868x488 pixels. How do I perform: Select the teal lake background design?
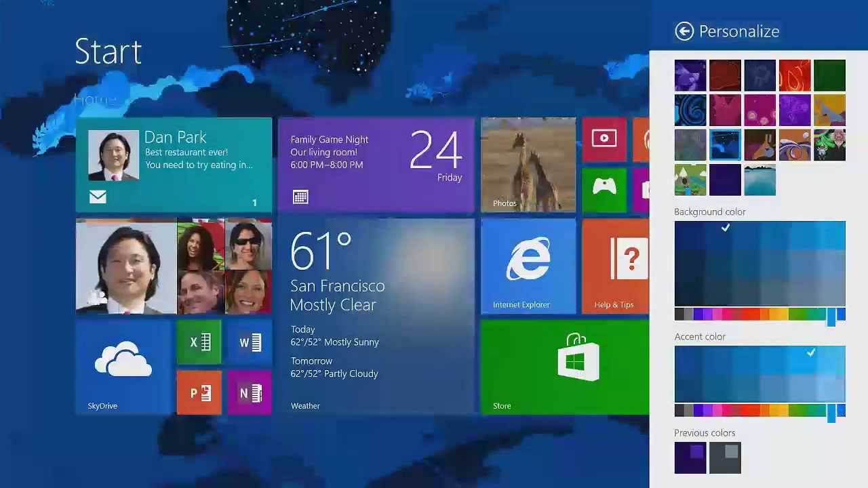(759, 180)
